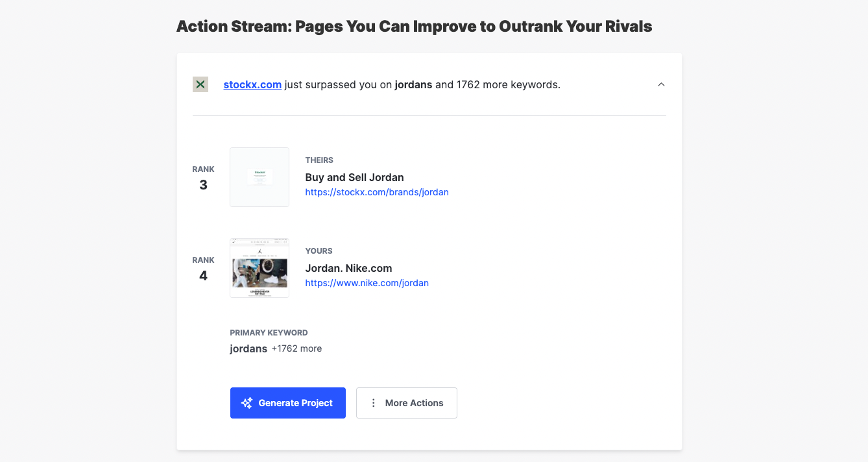Click the sparkle icon inside Generate Project

pyautogui.click(x=247, y=402)
